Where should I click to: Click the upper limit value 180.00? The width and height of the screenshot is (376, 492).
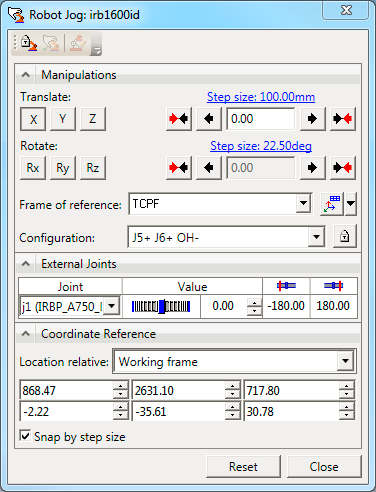tap(333, 306)
